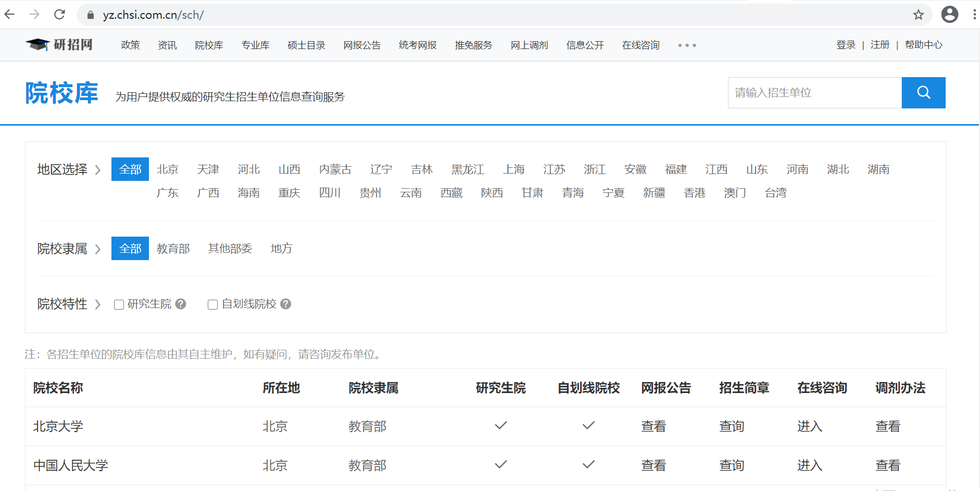
Task: Open the 帮助中心 link
Action: click(x=923, y=45)
